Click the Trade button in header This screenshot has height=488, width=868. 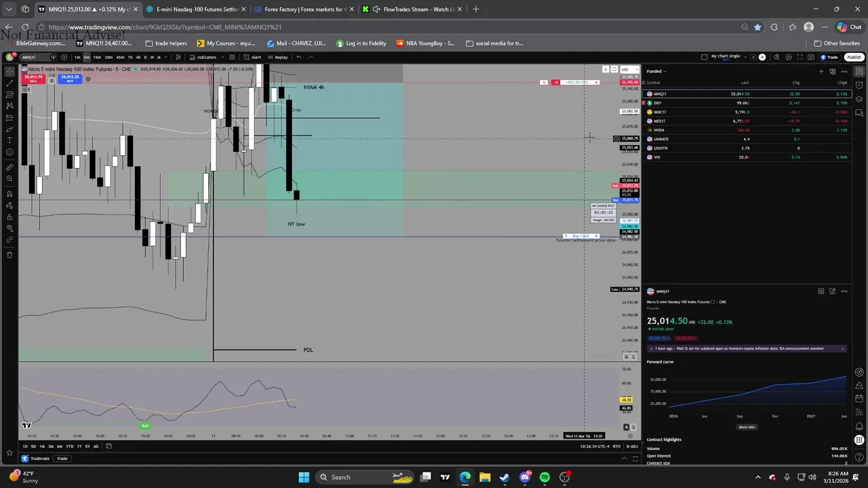(829, 57)
